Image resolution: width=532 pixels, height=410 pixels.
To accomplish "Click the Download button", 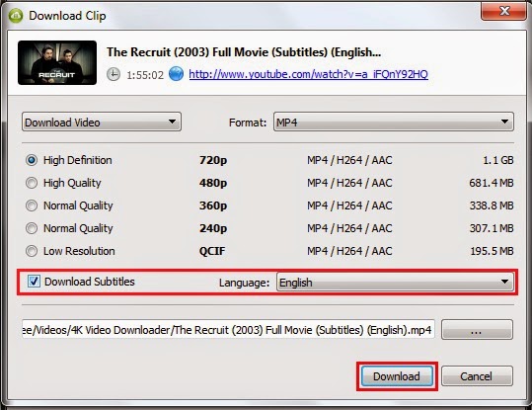I will click(x=397, y=376).
